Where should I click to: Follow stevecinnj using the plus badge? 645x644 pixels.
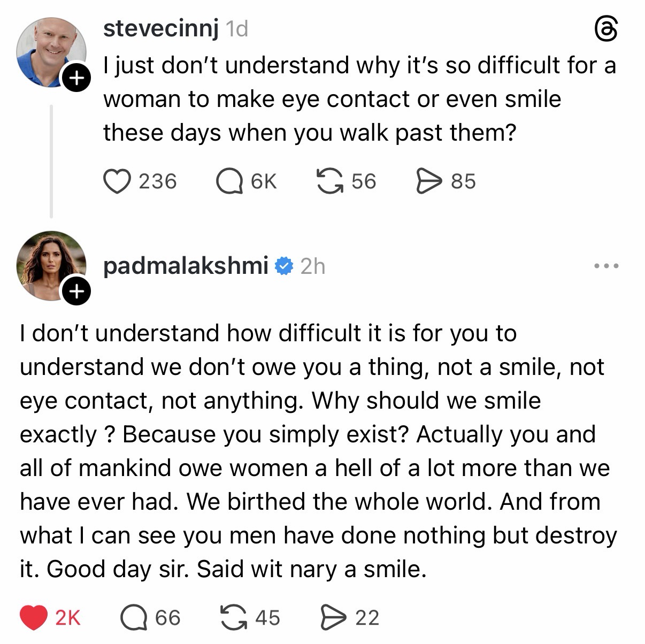(76, 79)
